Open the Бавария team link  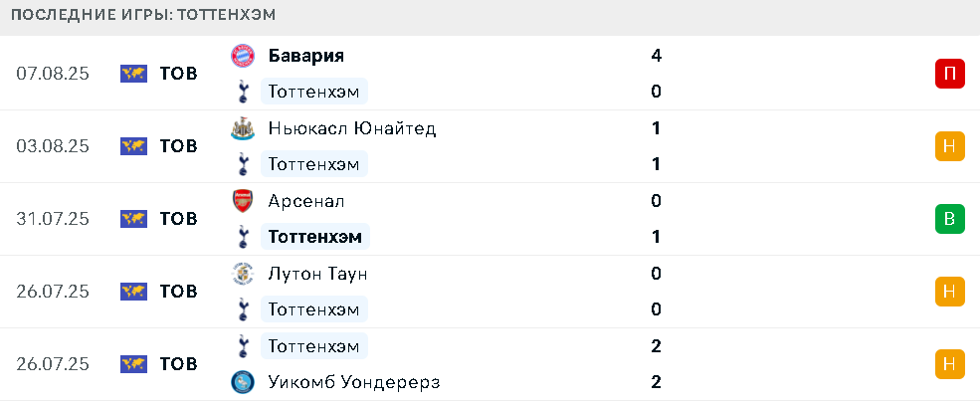[x=306, y=56]
